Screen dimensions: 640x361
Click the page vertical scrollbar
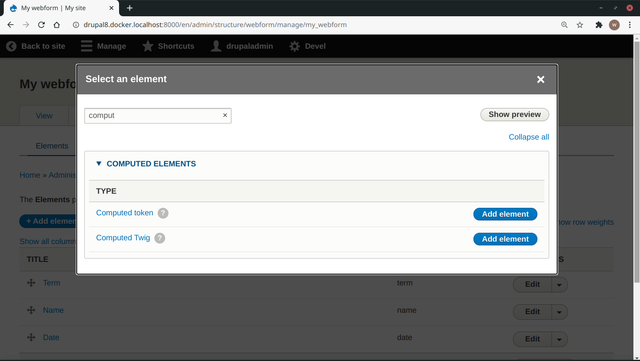tap(636, 163)
